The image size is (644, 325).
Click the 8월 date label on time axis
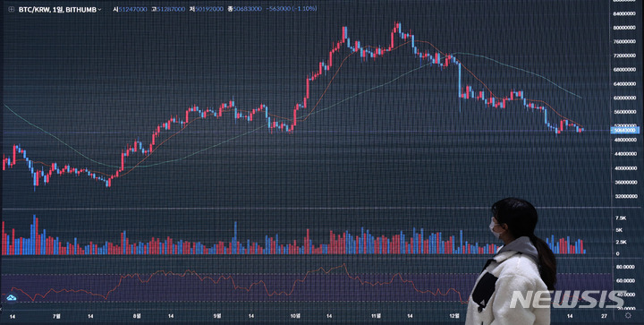click(137, 316)
